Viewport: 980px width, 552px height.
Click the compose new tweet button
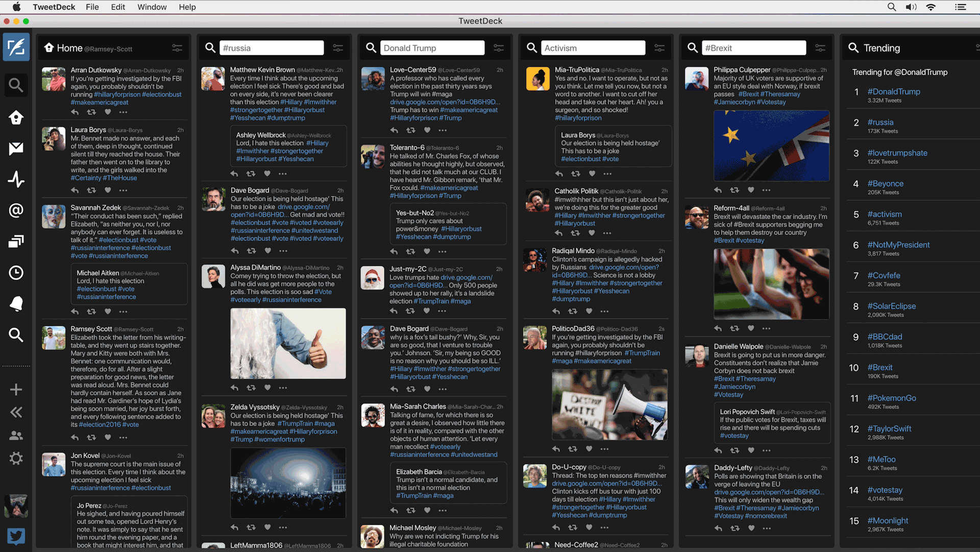tap(16, 47)
